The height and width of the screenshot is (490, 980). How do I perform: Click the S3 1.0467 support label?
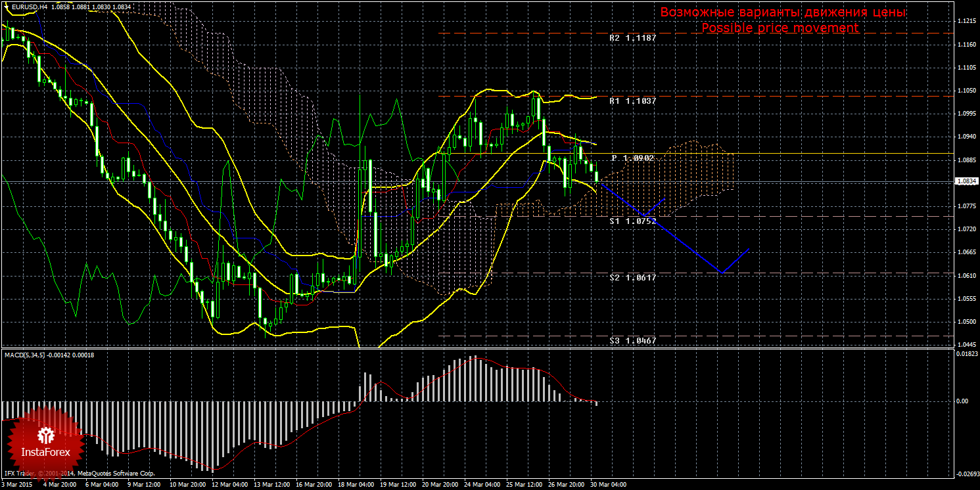632,341
